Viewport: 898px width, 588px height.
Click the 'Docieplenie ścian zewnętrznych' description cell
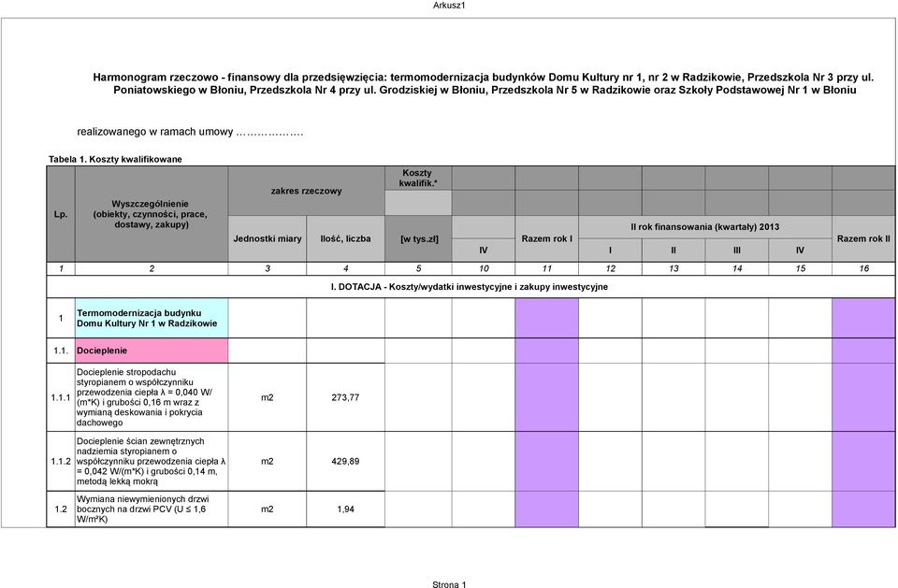152,462
